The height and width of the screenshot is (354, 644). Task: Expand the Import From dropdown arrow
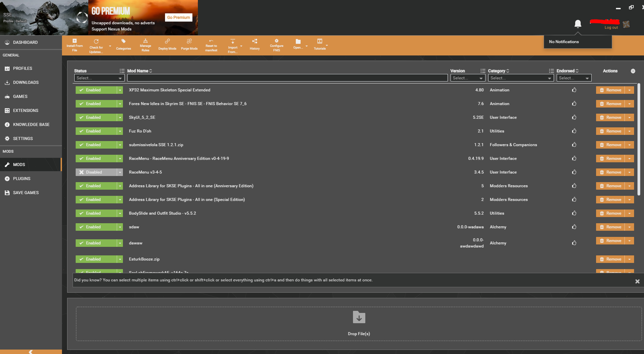pyautogui.click(x=241, y=46)
